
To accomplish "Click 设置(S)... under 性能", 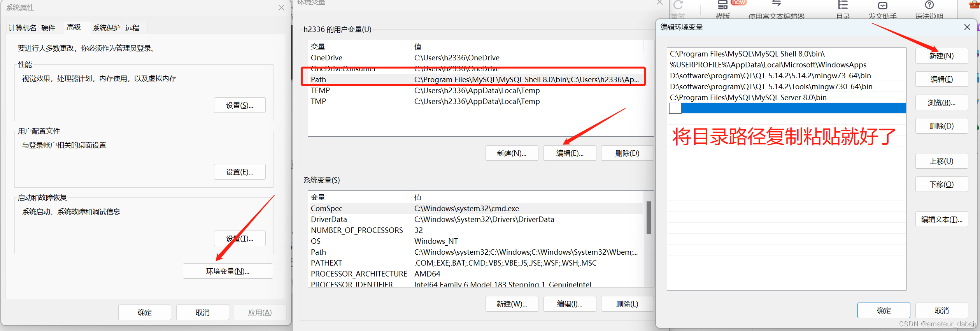I will pos(240,106).
